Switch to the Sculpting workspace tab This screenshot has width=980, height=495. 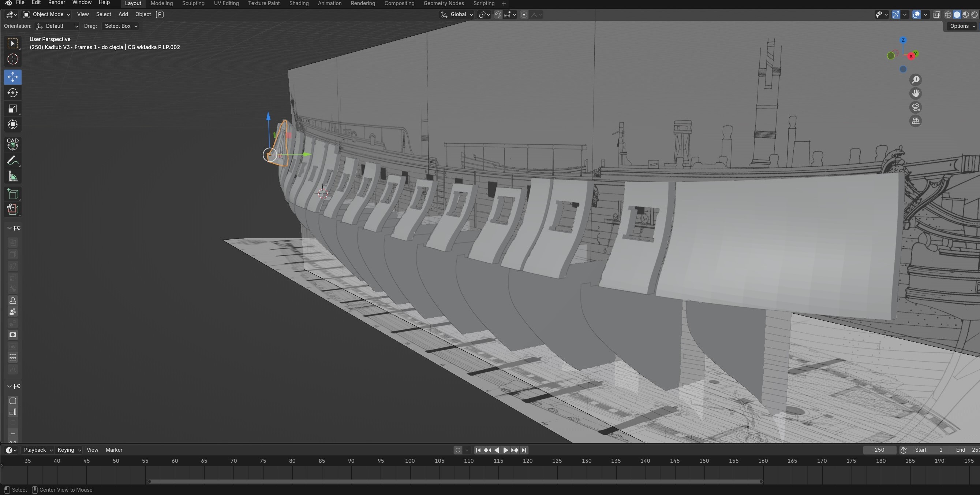(193, 3)
